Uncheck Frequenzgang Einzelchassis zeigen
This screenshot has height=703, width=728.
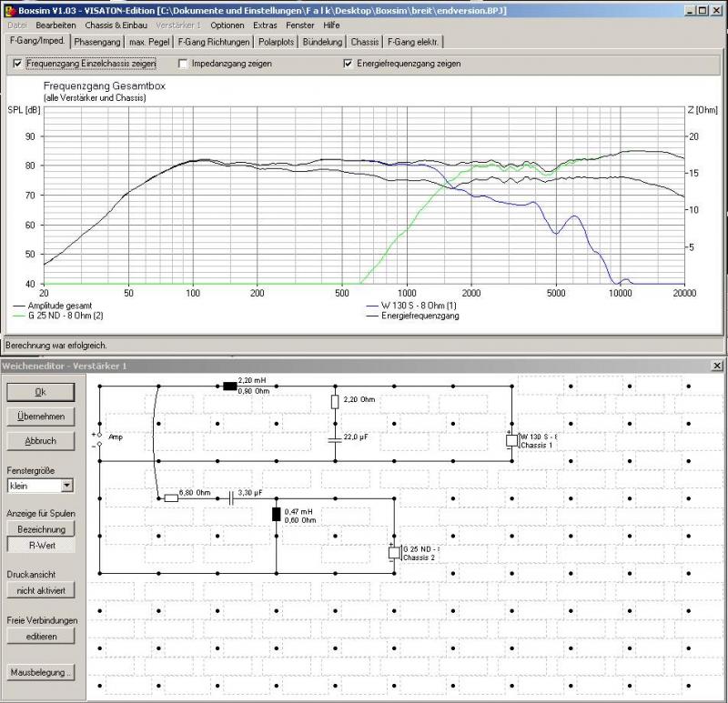pyautogui.click(x=19, y=65)
